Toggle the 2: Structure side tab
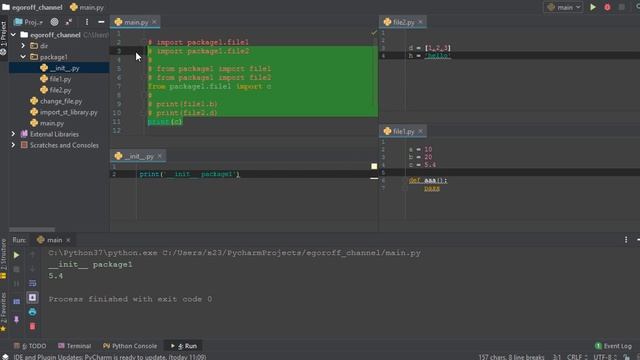The image size is (640, 360). pos(3,258)
